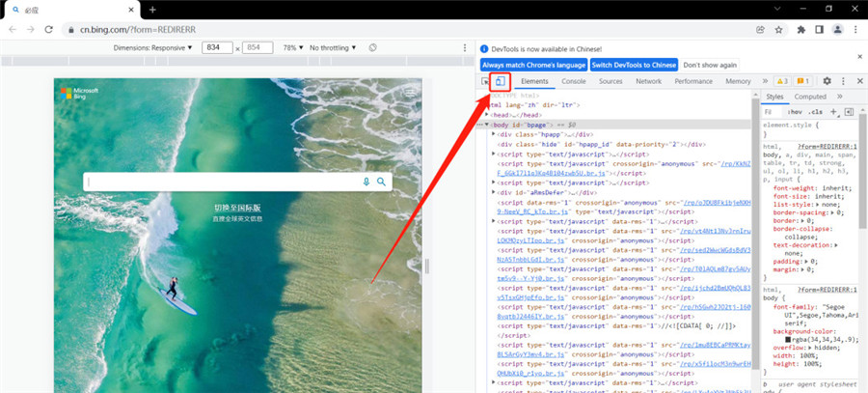Open the No throttling dropdown

(333, 47)
